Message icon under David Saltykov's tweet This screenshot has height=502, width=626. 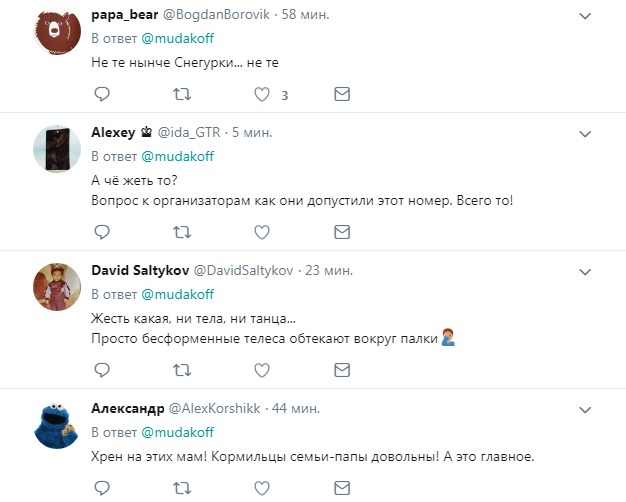(x=341, y=370)
